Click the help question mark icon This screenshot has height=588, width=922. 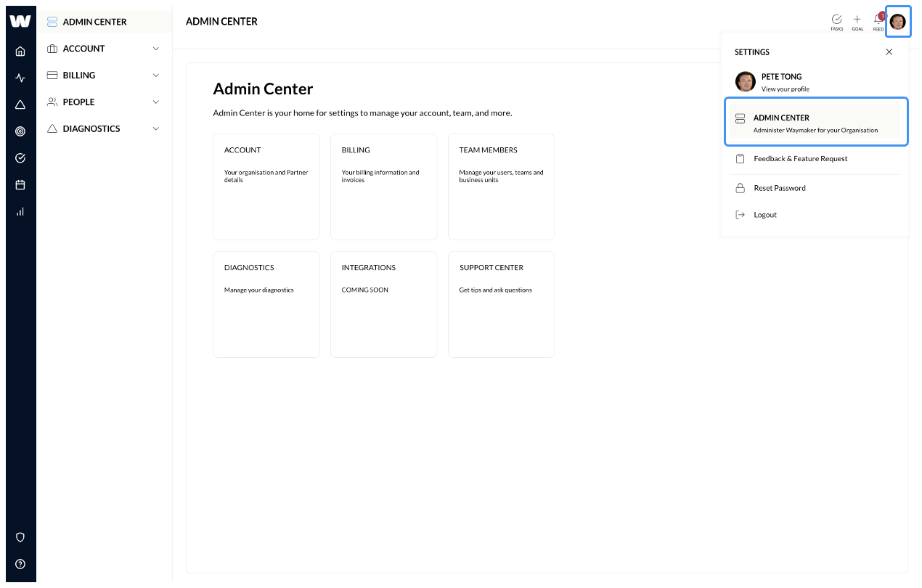coord(20,564)
